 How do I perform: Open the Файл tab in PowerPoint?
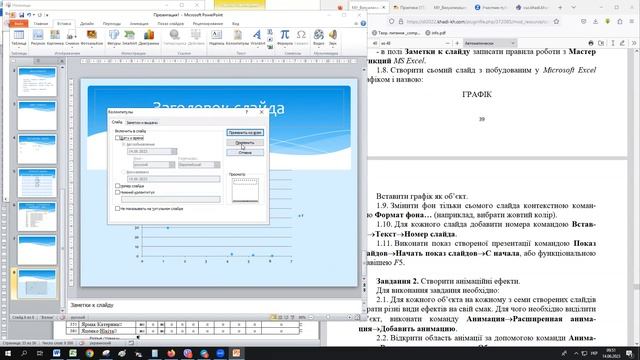pyautogui.click(x=18, y=24)
